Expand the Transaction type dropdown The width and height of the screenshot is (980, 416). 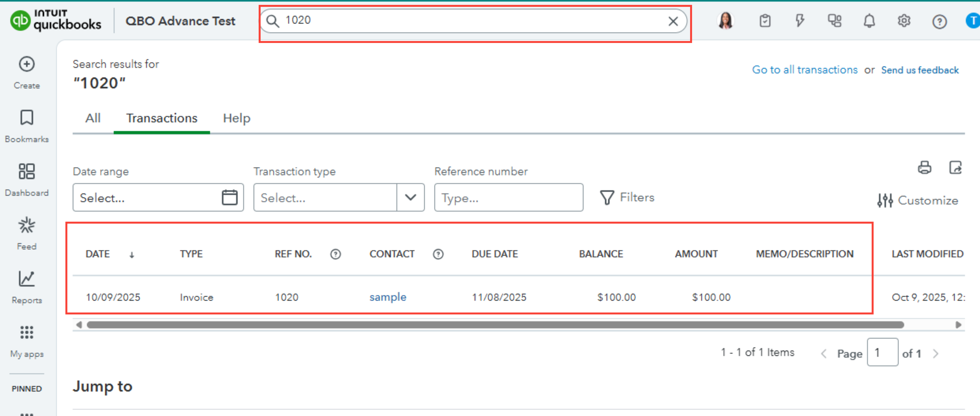(x=410, y=198)
